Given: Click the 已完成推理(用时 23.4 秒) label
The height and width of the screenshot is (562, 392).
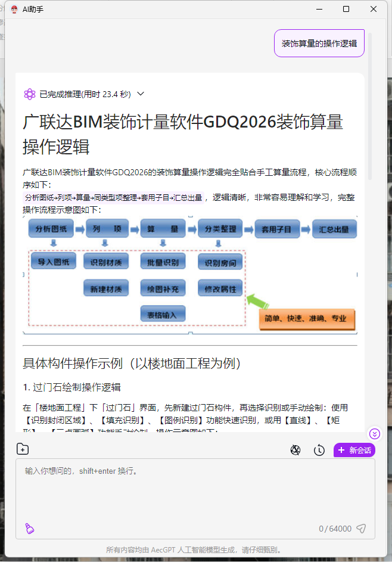Looking at the screenshot, I should pyautogui.click(x=85, y=94).
